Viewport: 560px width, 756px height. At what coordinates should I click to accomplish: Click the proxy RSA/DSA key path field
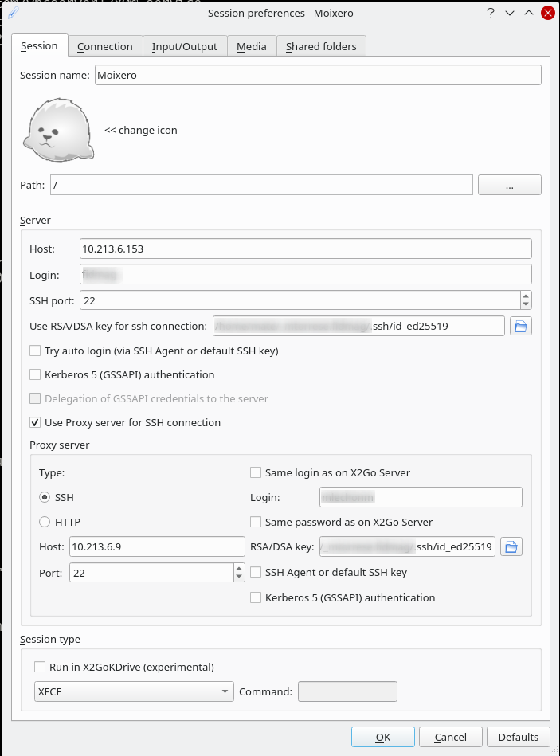[x=407, y=546]
